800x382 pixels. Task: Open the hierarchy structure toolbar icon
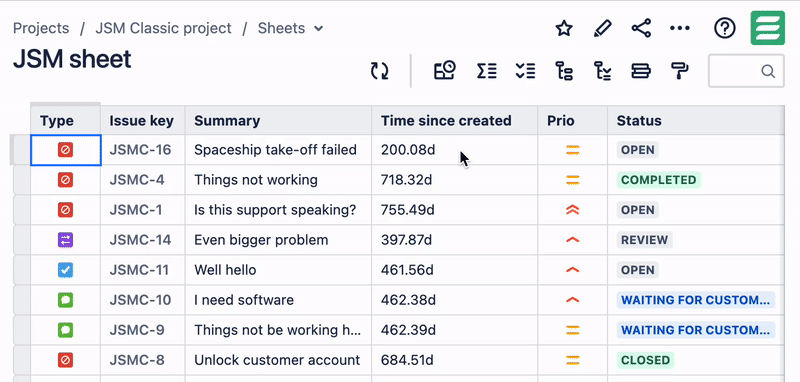(x=564, y=71)
